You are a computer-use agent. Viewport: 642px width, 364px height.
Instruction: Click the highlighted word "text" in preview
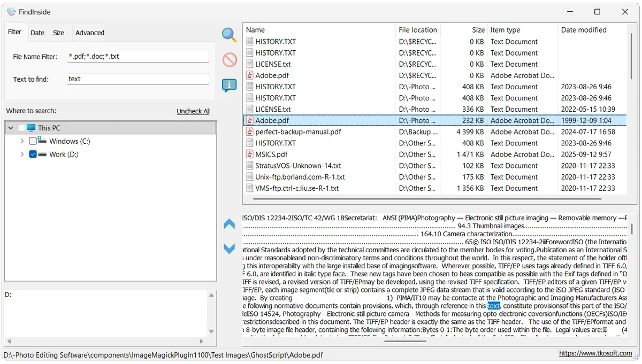click(494, 306)
